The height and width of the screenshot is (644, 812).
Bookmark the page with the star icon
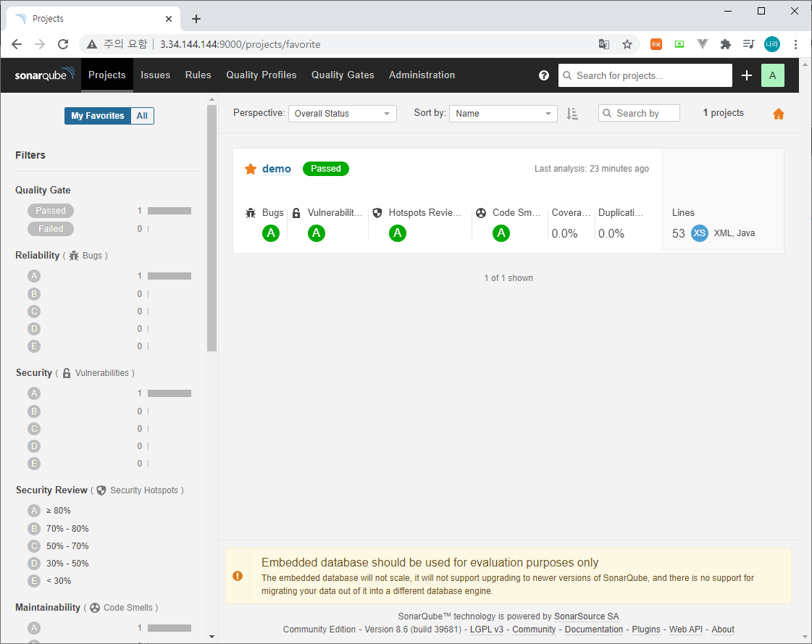point(627,44)
